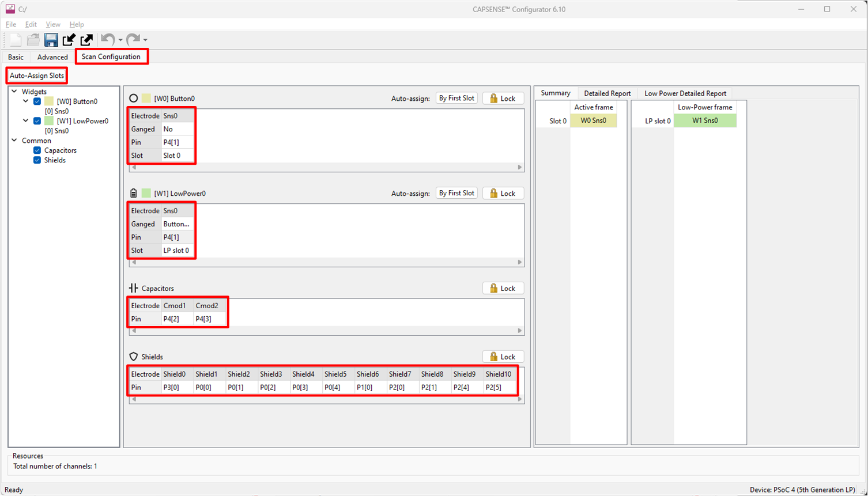Select the Shield6 pin cell P1[0]
868x496 pixels.
tap(371, 388)
